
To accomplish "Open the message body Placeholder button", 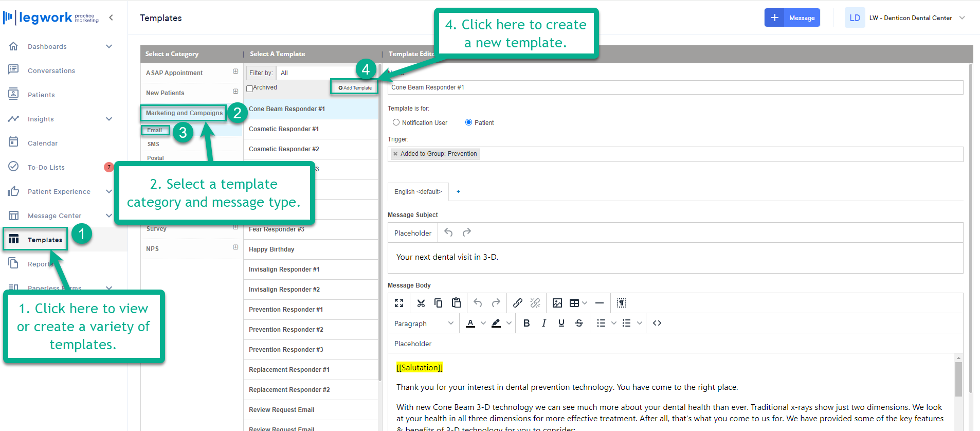I will point(413,344).
